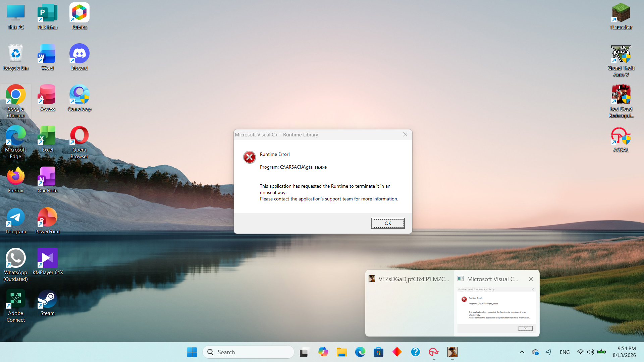The width and height of the screenshot is (644, 362).
Task: Open the Recycle Bin icon
Action: [16, 57]
